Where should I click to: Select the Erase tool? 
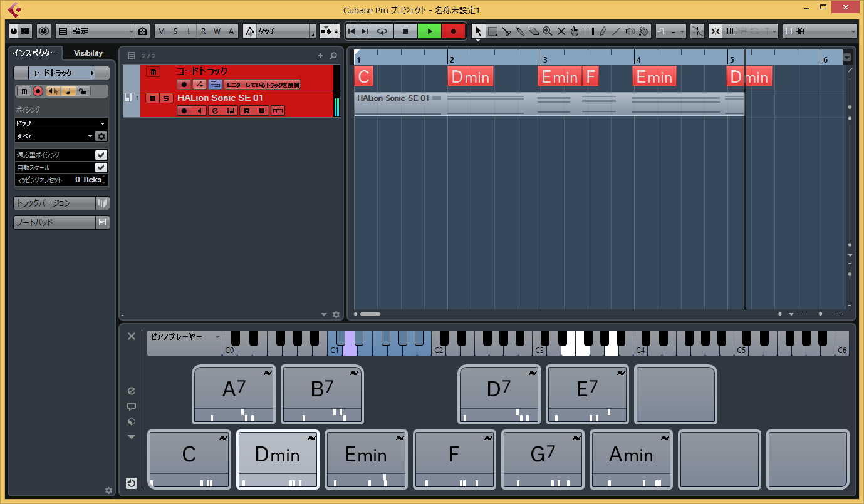pos(534,31)
